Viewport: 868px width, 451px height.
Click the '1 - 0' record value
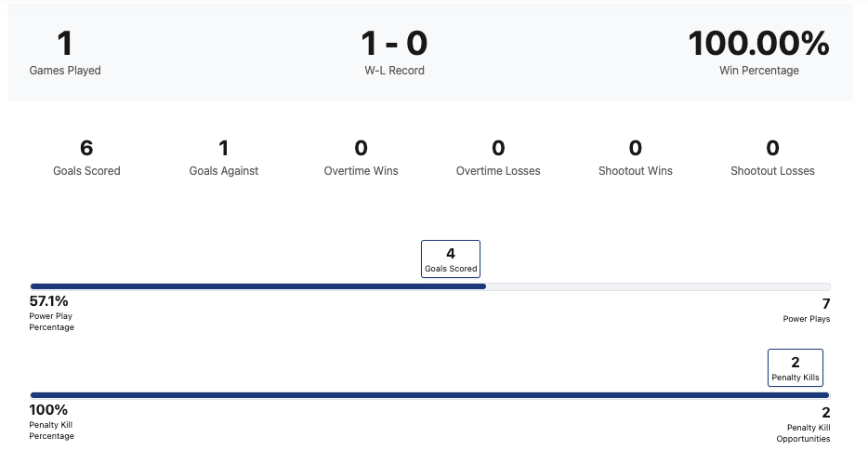tap(394, 44)
